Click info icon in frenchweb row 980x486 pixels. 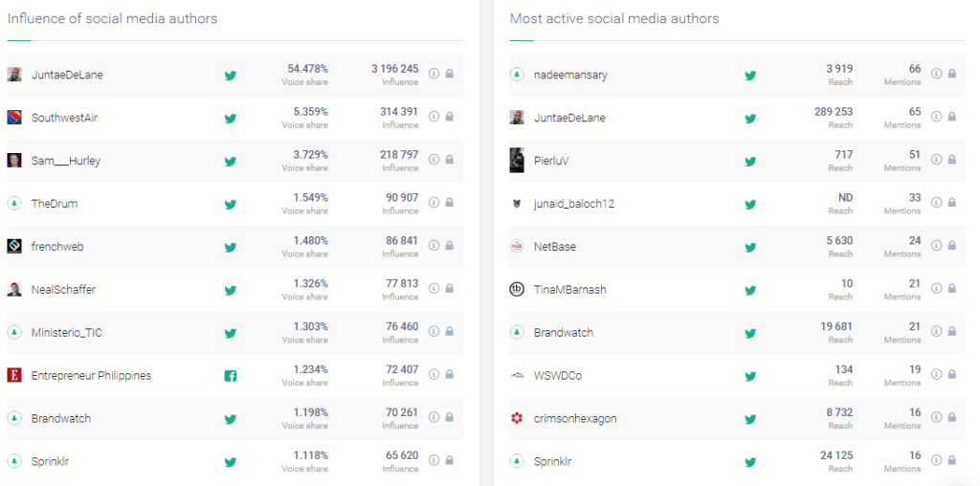pyautogui.click(x=434, y=246)
